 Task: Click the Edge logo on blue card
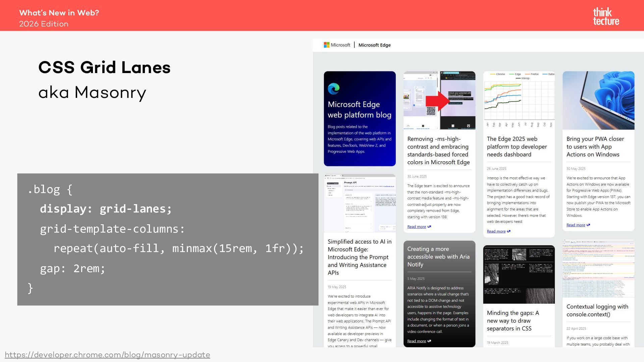tap(333, 89)
